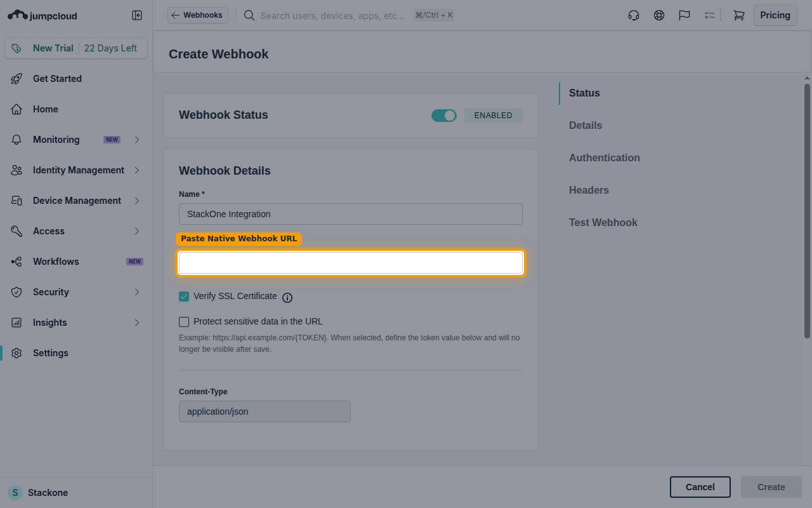The width and height of the screenshot is (812, 508).
Task: Collapse the sidebar using the panel icon
Action: coord(137,15)
